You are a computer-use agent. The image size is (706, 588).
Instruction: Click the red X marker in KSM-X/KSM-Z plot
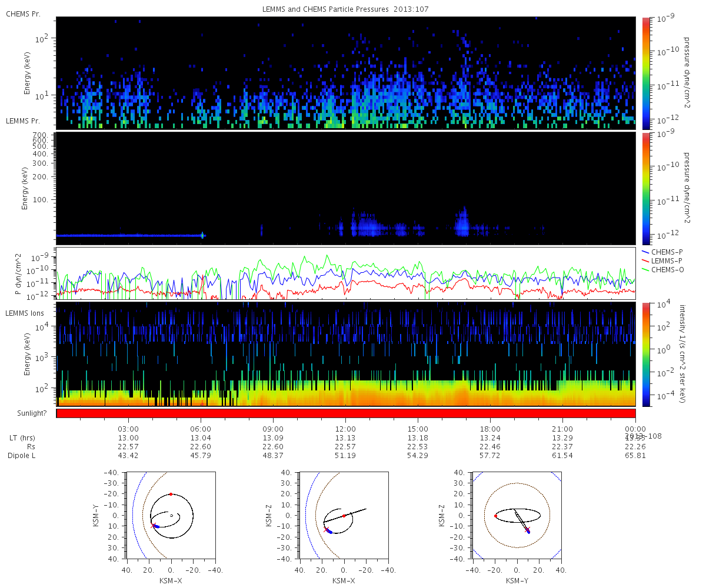click(327, 529)
